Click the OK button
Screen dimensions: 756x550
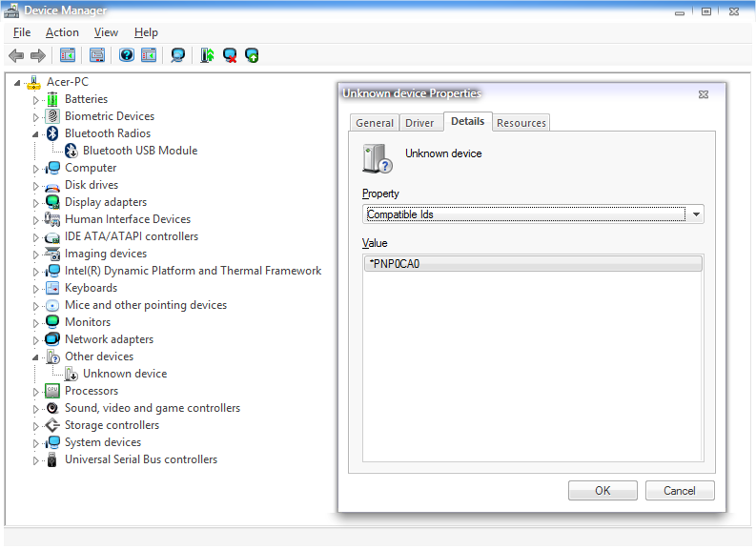pyautogui.click(x=603, y=491)
